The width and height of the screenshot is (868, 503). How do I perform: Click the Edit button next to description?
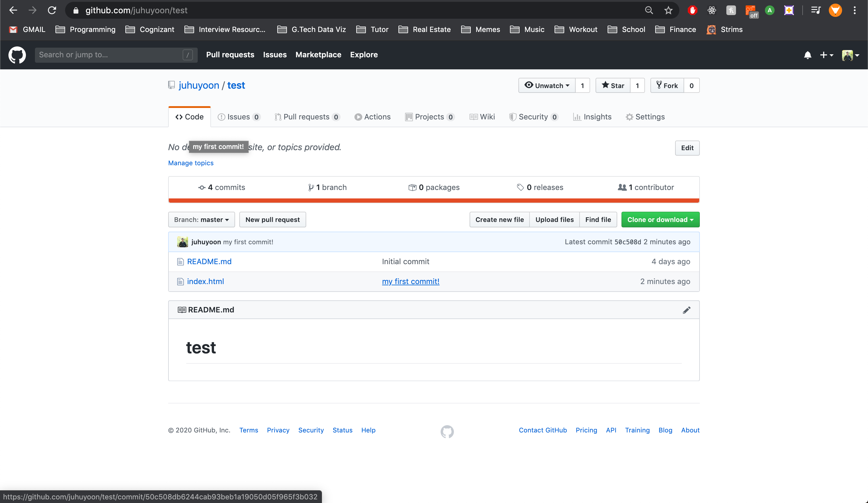point(687,148)
